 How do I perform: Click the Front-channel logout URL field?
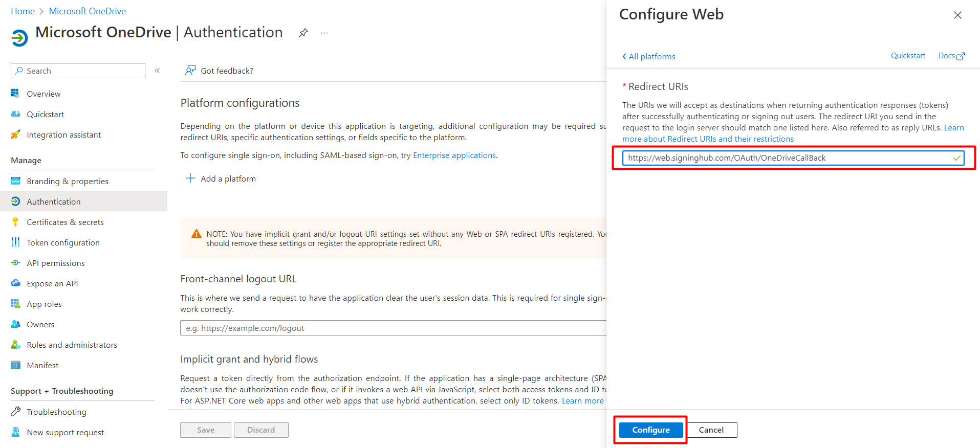pos(393,328)
